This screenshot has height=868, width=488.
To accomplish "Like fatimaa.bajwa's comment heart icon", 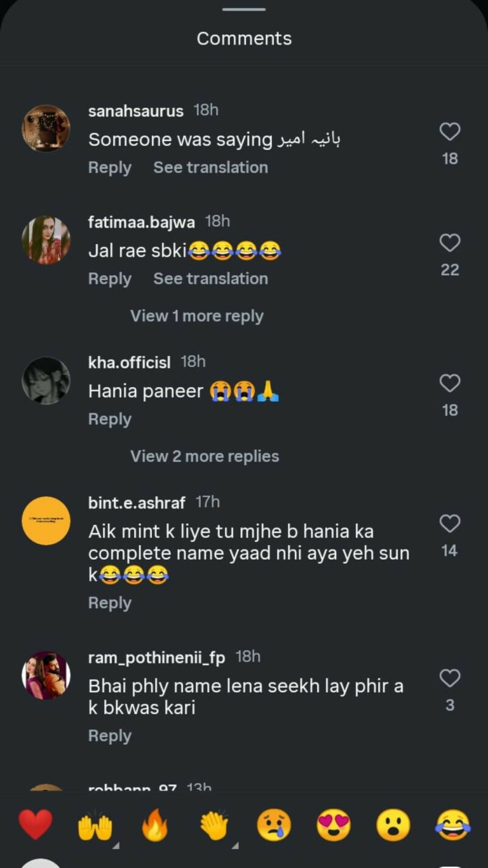I will tap(450, 243).
